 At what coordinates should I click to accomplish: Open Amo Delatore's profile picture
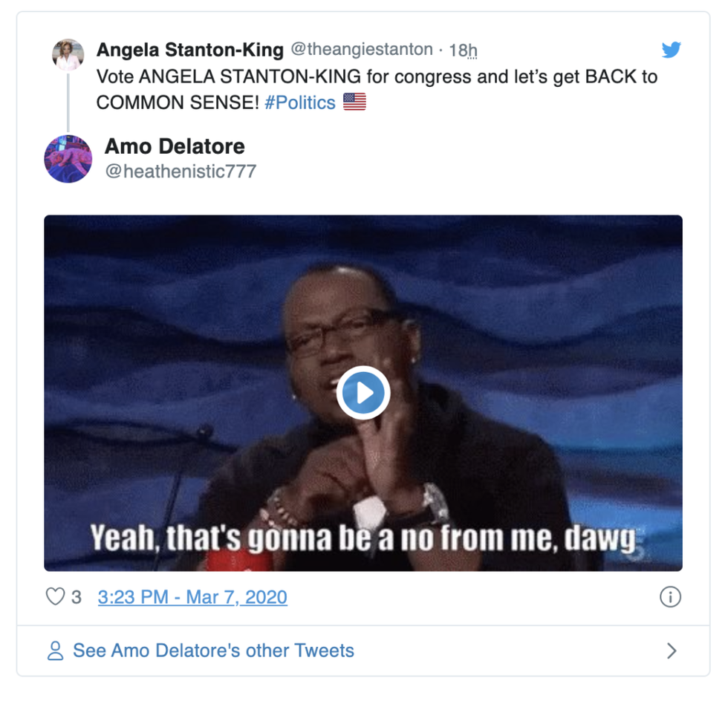[x=68, y=159]
